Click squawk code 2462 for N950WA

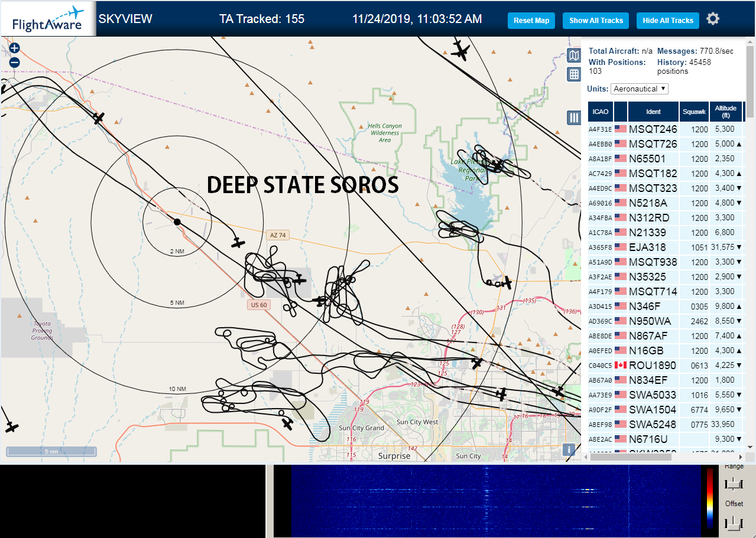(x=699, y=321)
